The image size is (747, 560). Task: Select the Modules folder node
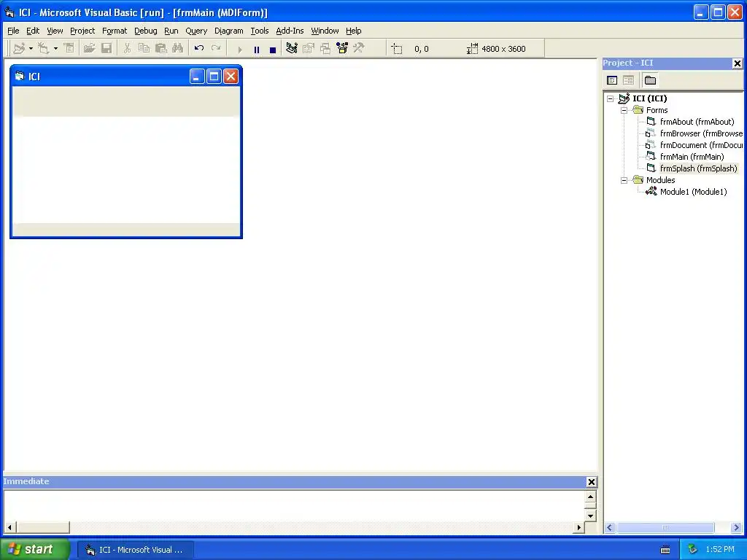point(660,181)
